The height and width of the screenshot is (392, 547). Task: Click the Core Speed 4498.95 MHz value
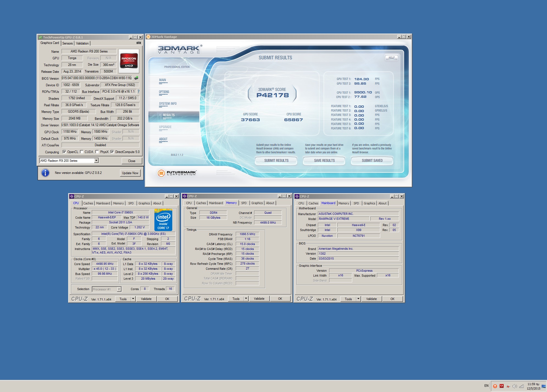coord(105,264)
